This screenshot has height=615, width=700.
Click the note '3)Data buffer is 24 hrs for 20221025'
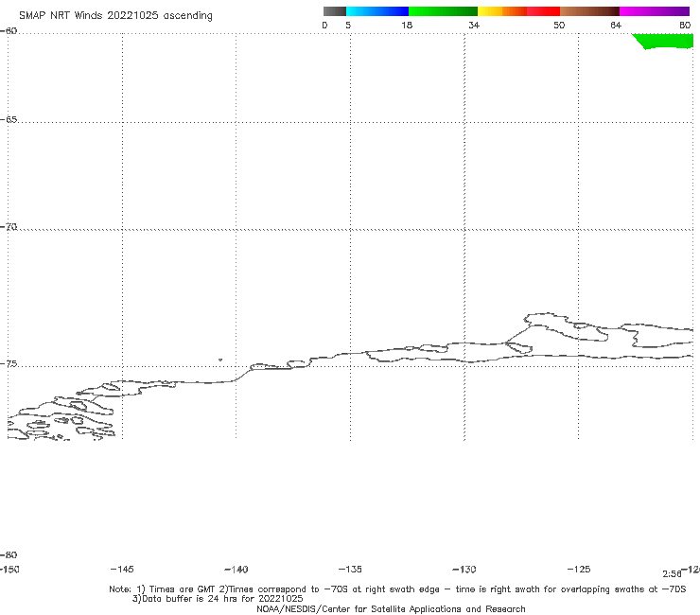click(218, 599)
